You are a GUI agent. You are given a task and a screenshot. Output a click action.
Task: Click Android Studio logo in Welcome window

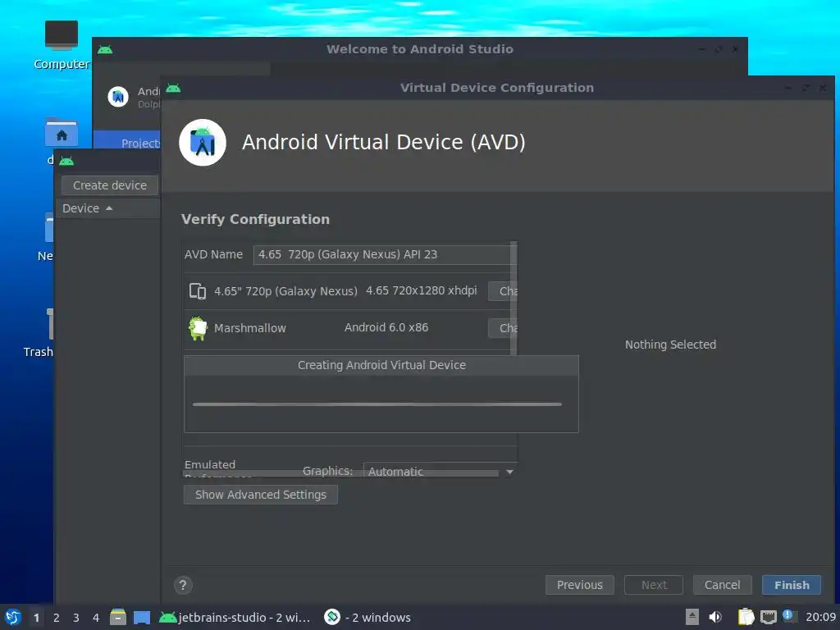118,97
